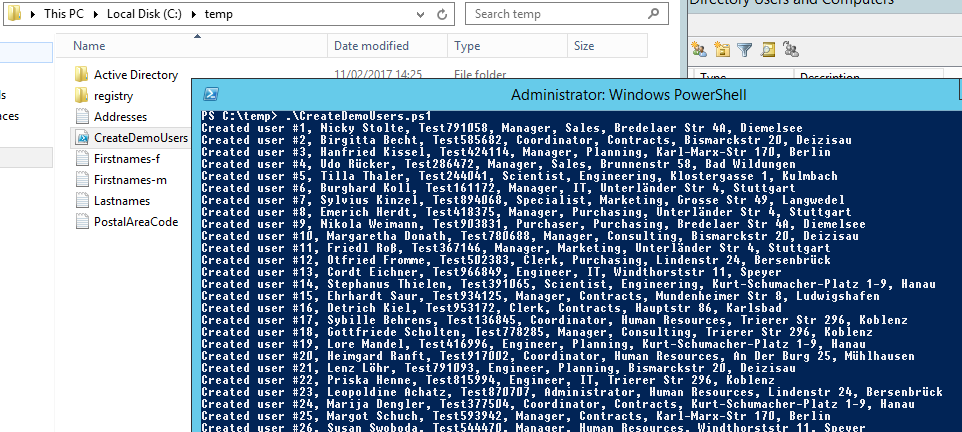Image resolution: width=962 pixels, height=432 pixels.
Task: Click the Burghard Koll user #6 line
Action: (498, 188)
